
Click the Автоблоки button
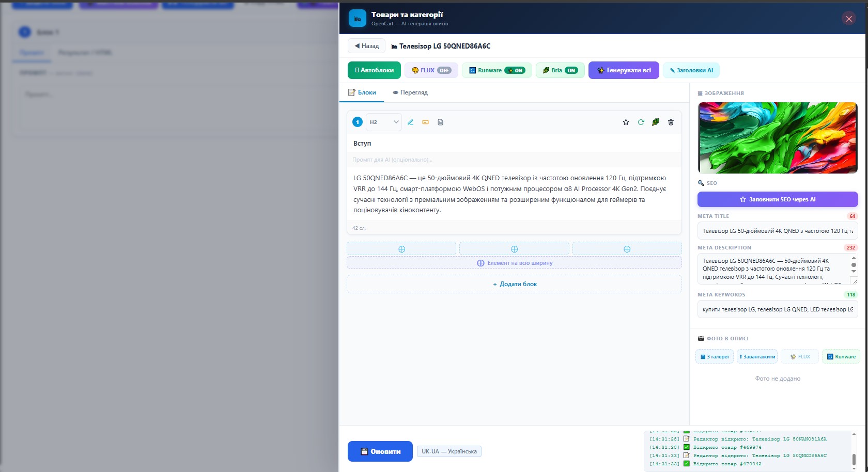(x=374, y=70)
